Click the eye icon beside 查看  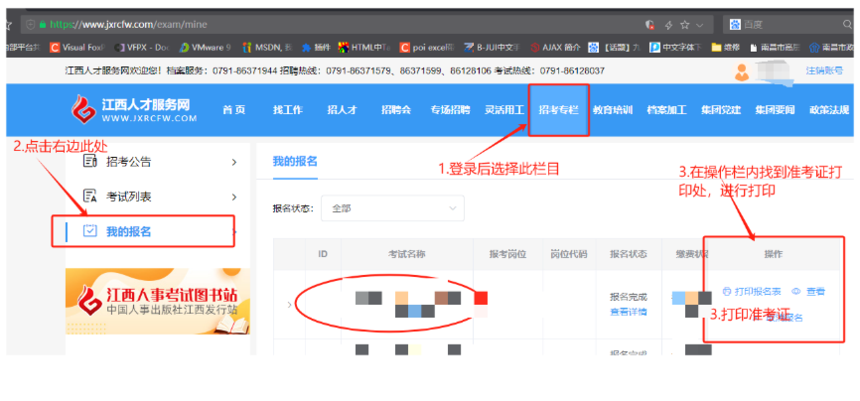point(796,291)
